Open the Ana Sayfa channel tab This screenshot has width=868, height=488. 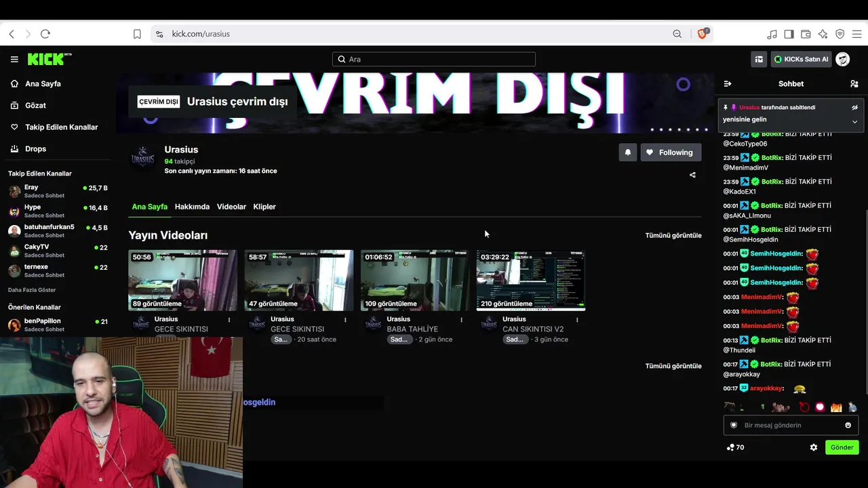pos(150,207)
